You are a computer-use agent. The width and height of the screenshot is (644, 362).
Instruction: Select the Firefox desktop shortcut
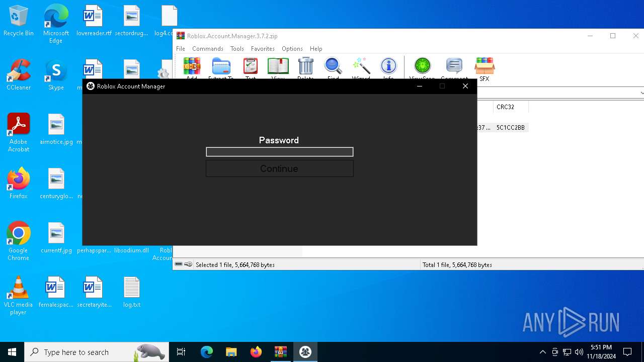pyautogui.click(x=19, y=184)
